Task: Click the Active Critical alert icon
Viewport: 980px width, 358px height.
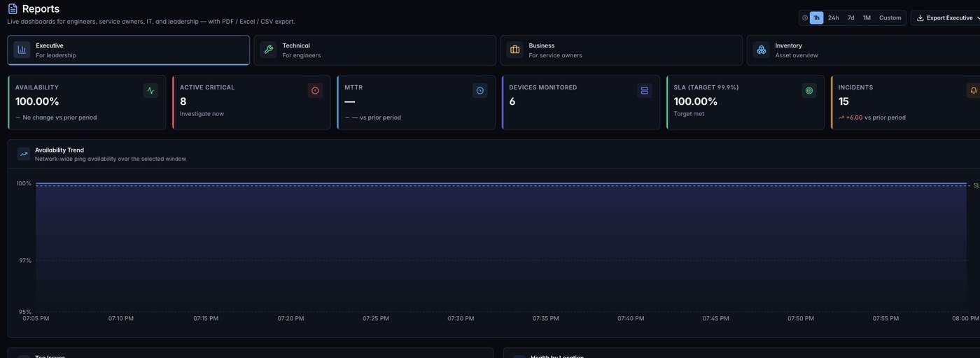Action: pos(315,90)
